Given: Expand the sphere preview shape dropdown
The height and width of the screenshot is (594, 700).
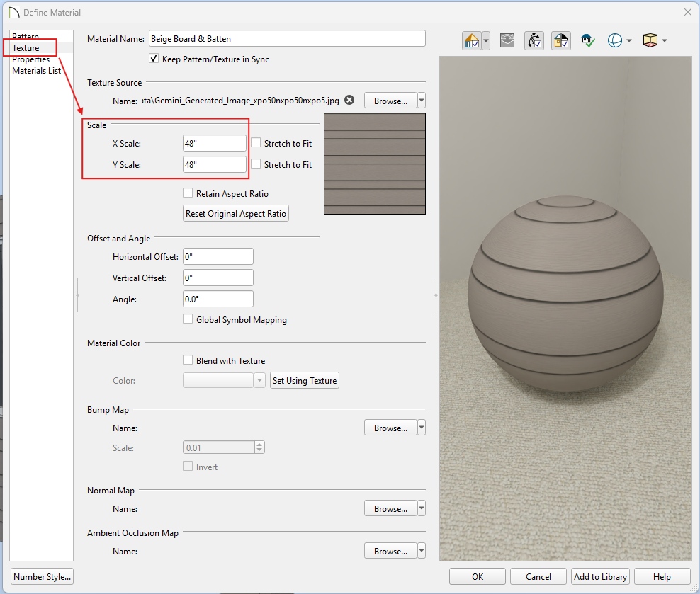Looking at the screenshot, I should [629, 40].
